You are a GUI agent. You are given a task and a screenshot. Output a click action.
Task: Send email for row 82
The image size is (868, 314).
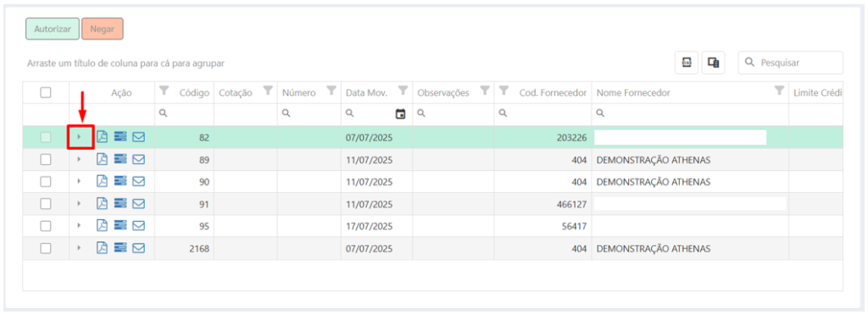[x=138, y=136]
